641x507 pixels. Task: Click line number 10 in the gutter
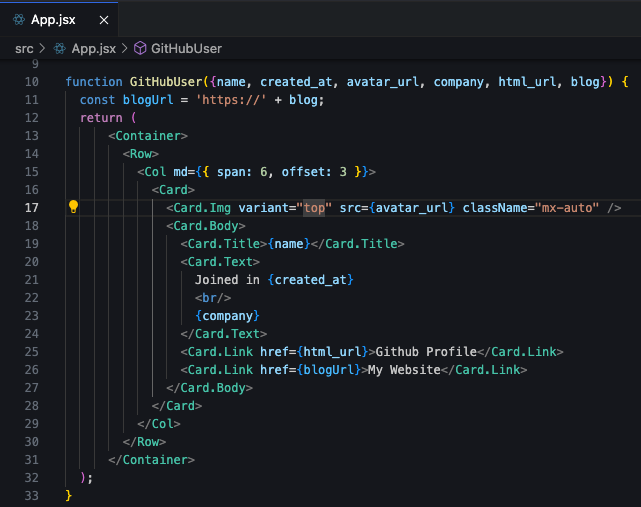[31, 82]
